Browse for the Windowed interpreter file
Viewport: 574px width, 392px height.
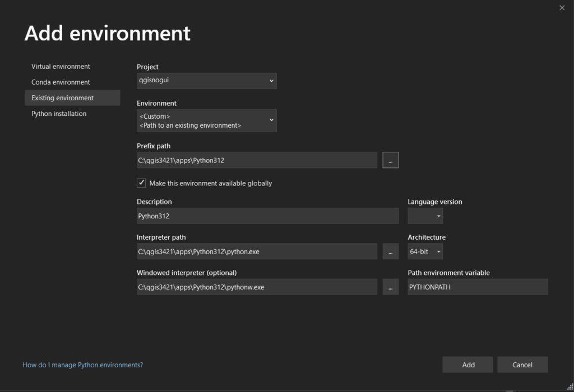pos(391,287)
